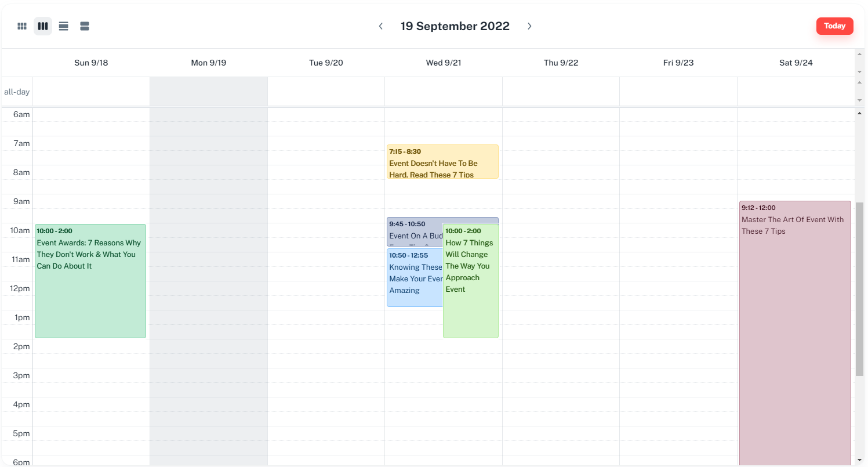Open the Event Awards event on Sunday
This screenshot has height=467, width=868.
(90, 281)
